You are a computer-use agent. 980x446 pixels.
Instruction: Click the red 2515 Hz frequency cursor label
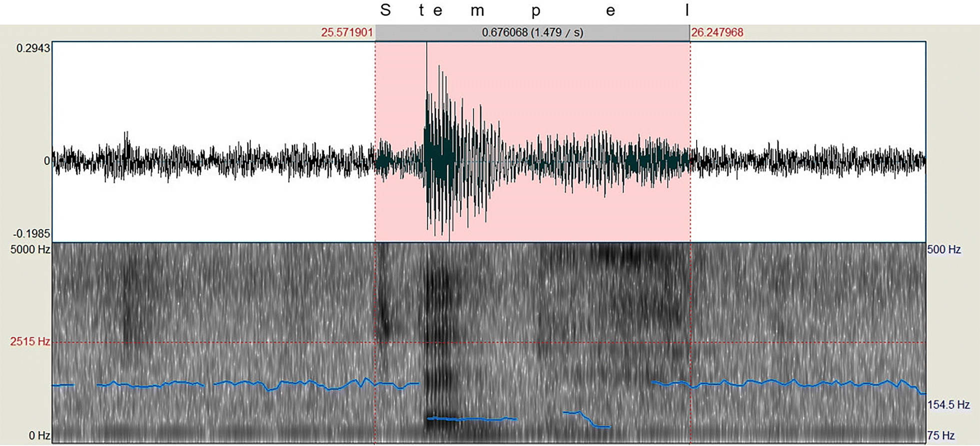30,342
